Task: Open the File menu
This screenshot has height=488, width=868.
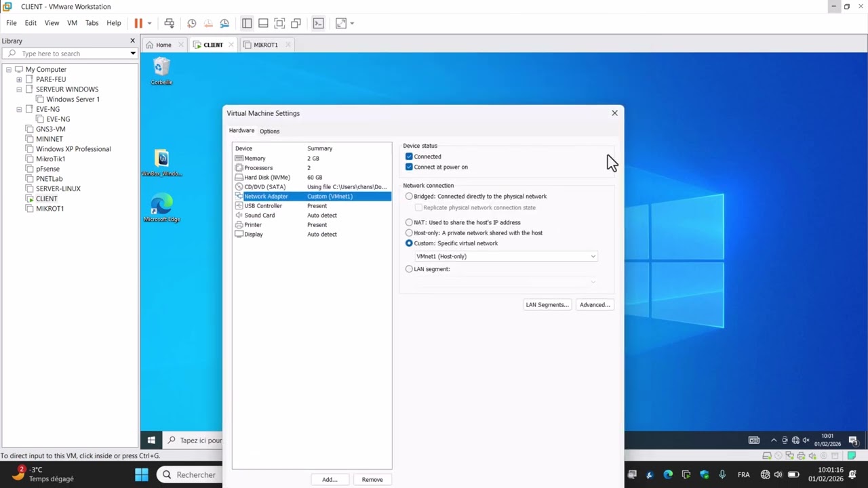Action: pos(12,23)
